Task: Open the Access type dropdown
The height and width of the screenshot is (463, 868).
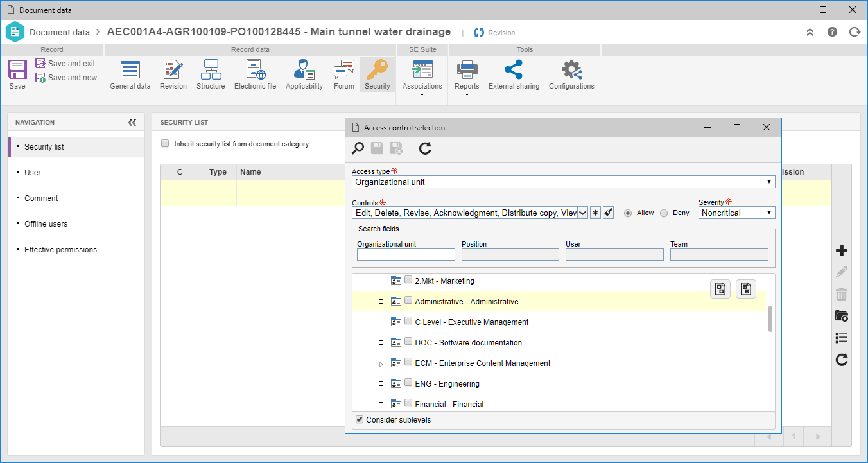Action: [x=564, y=182]
